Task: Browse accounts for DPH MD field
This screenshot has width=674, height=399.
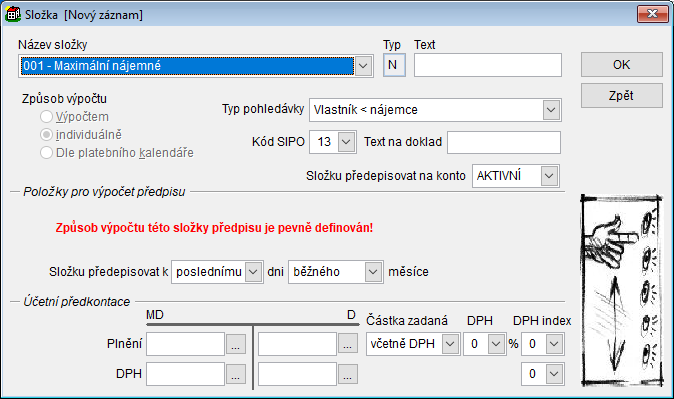Action: click(236, 374)
